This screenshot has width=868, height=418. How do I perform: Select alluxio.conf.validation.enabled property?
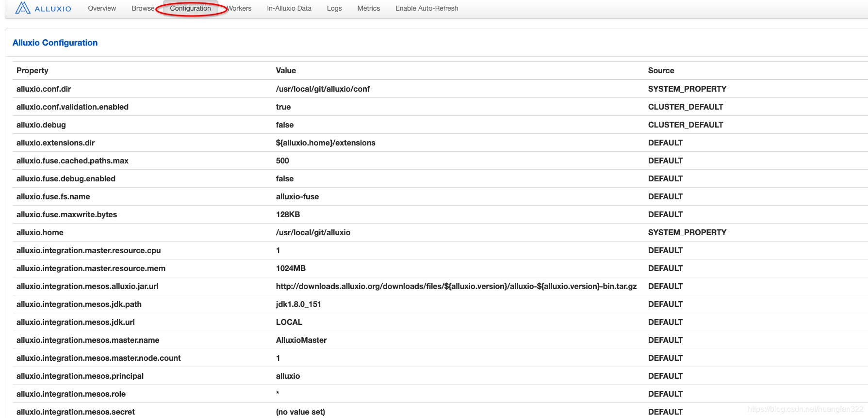[x=72, y=107]
